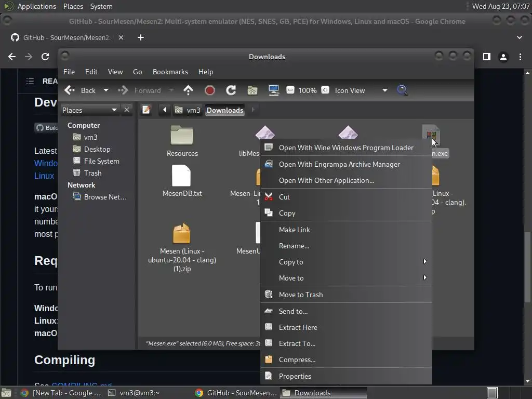
Task: Select Extract Here entry
Action: (346, 327)
